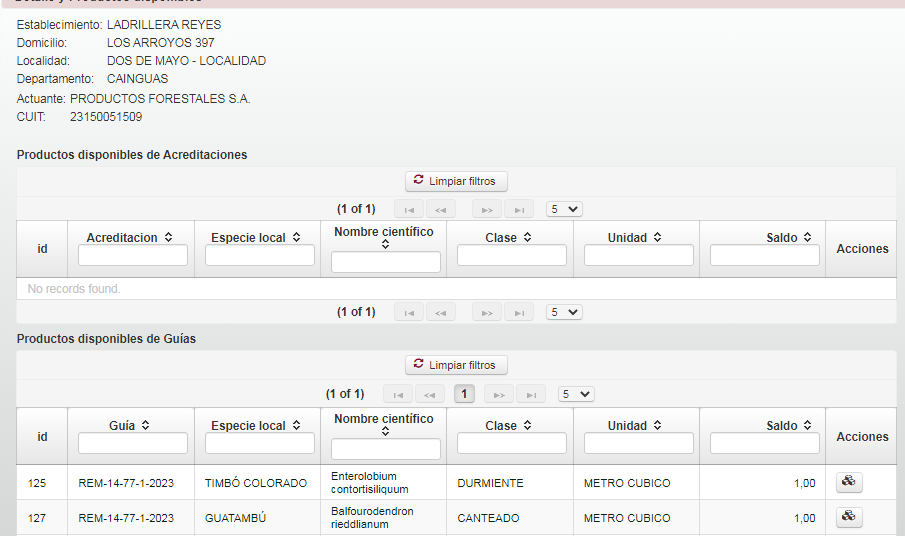Click the action icon for TIMBÓ COLORADO row
Viewport: 905px width, 536px height.
click(x=849, y=482)
